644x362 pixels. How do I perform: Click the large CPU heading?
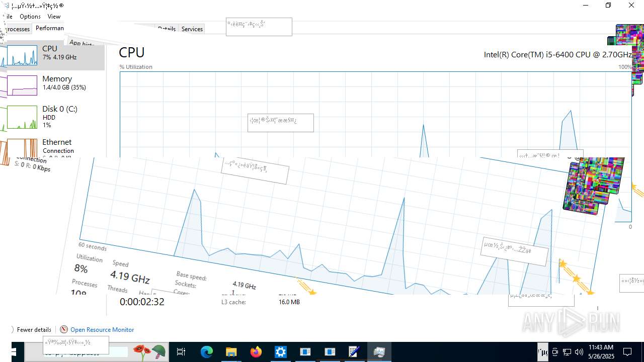click(132, 52)
